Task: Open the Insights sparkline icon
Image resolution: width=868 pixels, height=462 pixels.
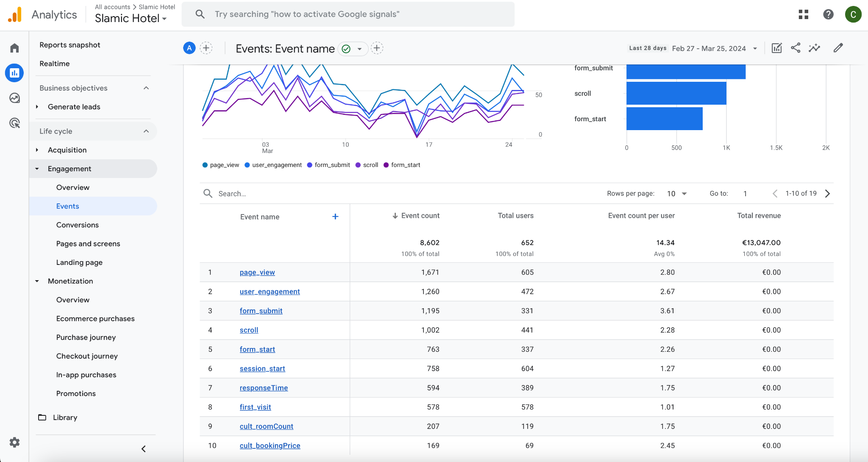Action: pyautogui.click(x=814, y=48)
